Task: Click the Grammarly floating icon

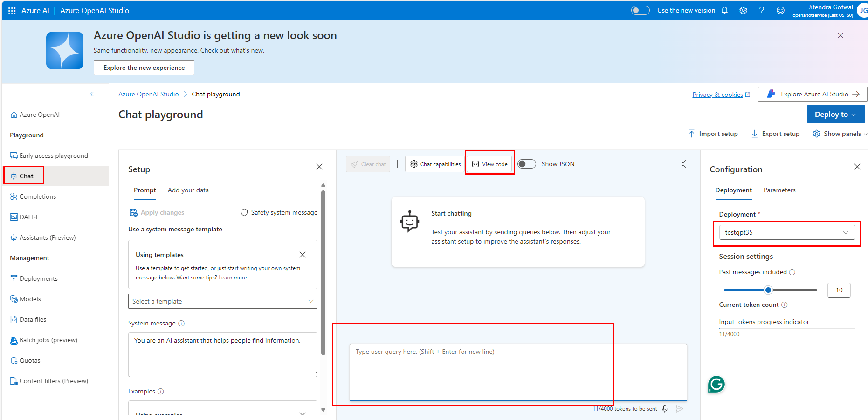Action: (x=716, y=384)
